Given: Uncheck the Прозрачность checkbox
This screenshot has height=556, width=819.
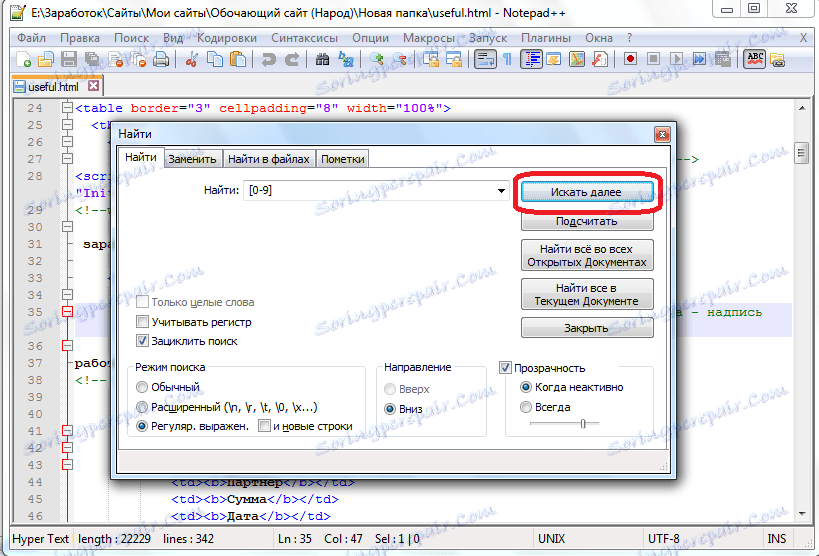Looking at the screenshot, I should click(x=505, y=367).
